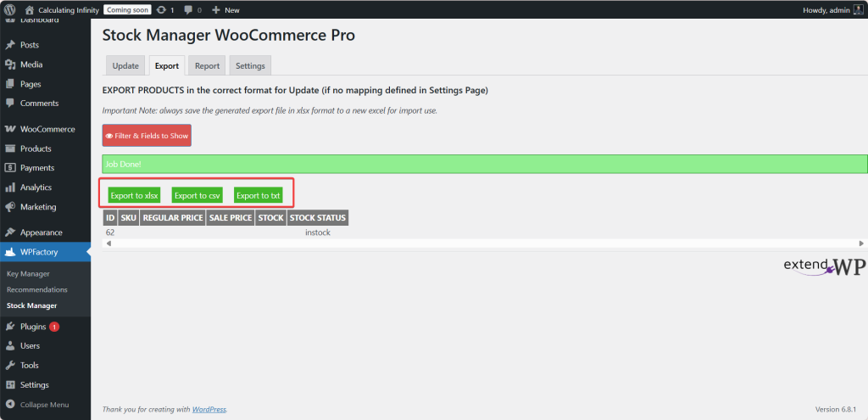The height and width of the screenshot is (420, 868).
Task: Toggle Filter & Fields to Show
Action: click(x=147, y=135)
